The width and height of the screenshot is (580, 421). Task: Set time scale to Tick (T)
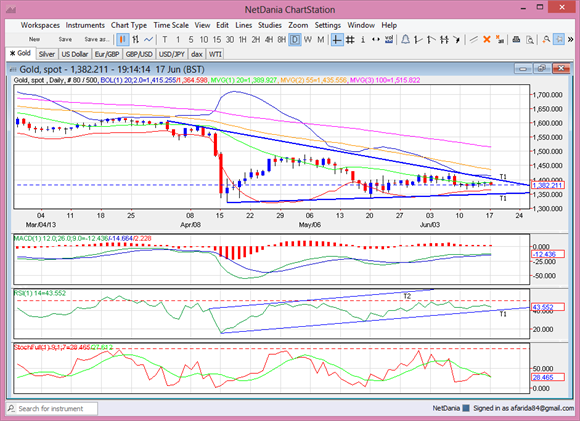pyautogui.click(x=165, y=40)
